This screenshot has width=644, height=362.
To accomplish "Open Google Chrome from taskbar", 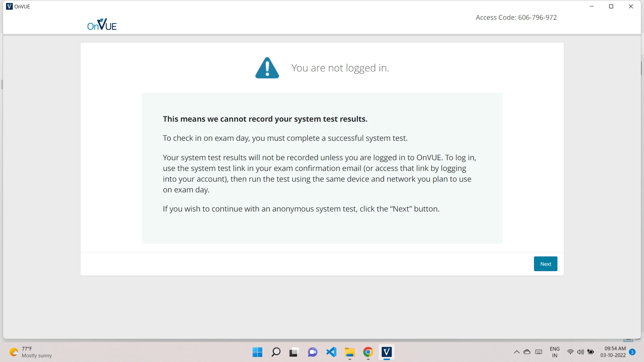I will pos(368,352).
